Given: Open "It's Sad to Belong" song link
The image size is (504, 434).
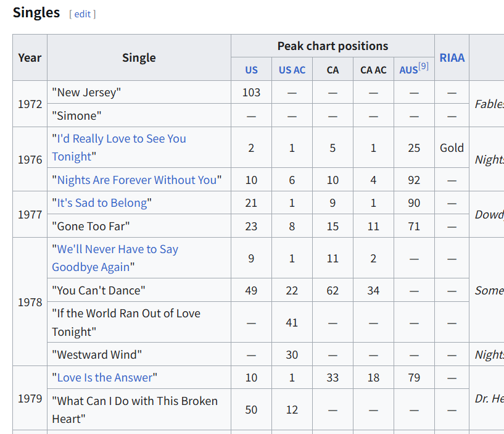Looking at the screenshot, I should click(x=102, y=203).
